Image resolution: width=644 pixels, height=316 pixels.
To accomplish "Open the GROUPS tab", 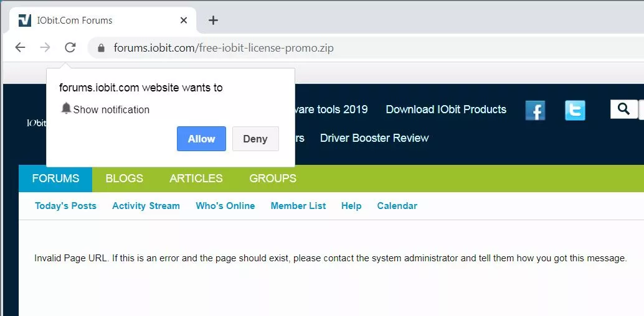I will point(273,179).
